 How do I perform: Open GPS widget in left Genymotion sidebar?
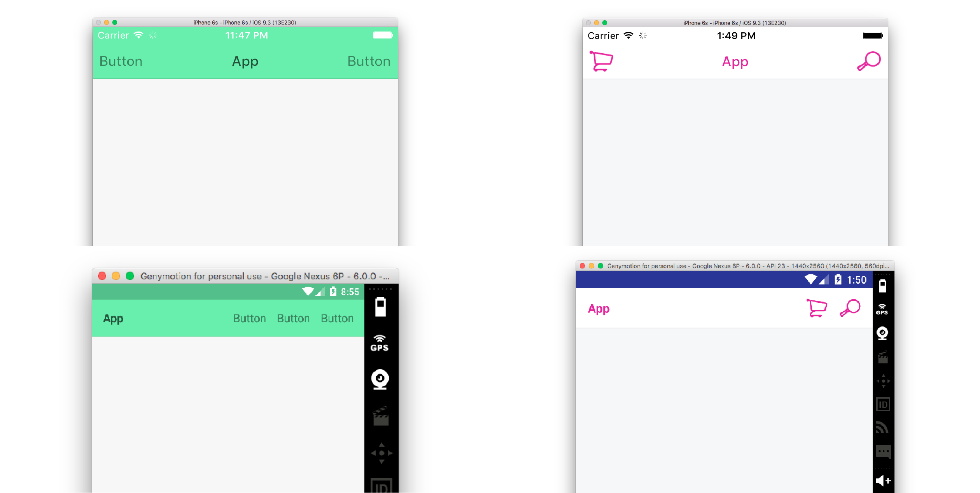(380, 343)
